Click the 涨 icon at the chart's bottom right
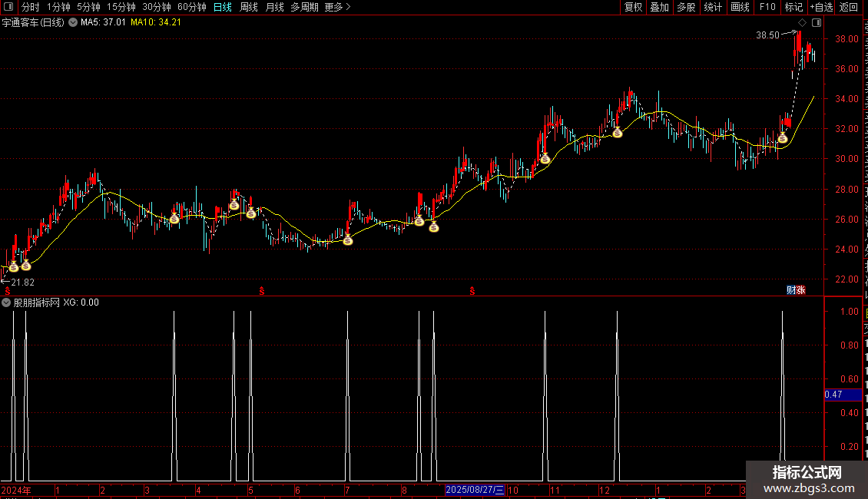 pyautogui.click(x=800, y=290)
